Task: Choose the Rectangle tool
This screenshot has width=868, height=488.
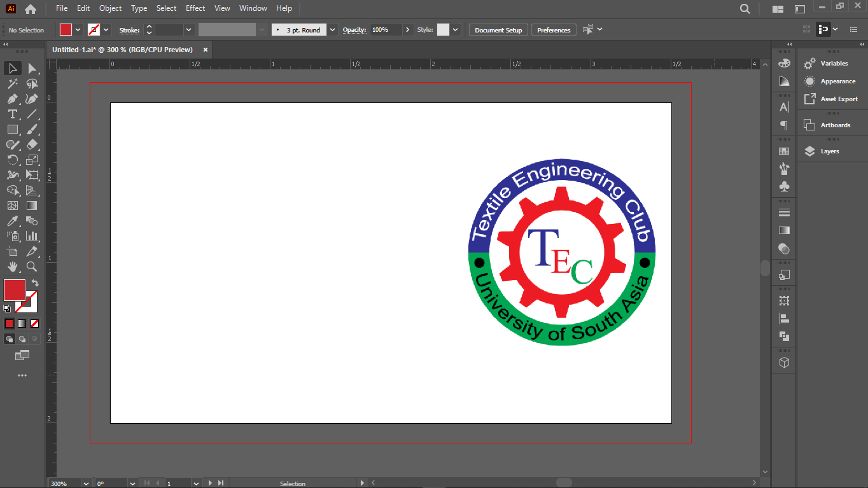Action: (12, 129)
